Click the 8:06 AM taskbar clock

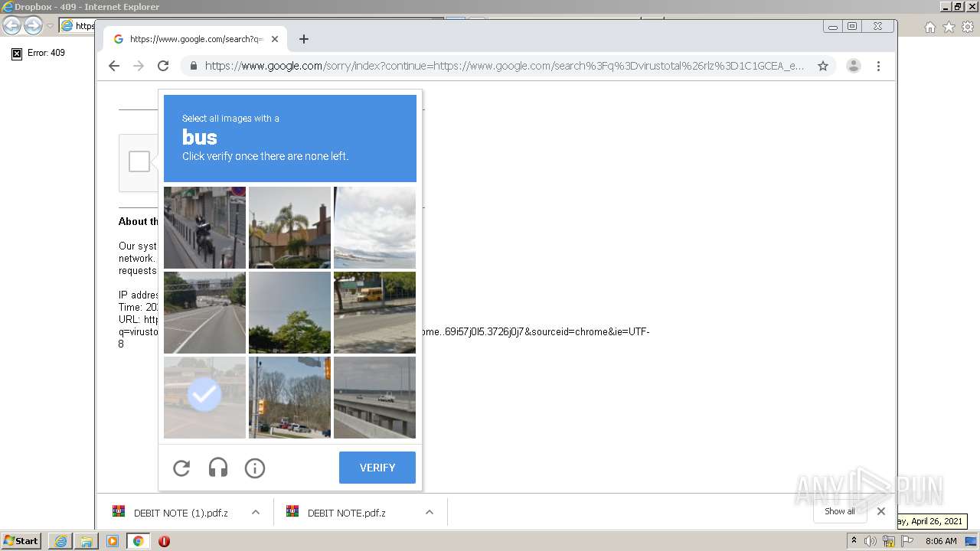941,541
